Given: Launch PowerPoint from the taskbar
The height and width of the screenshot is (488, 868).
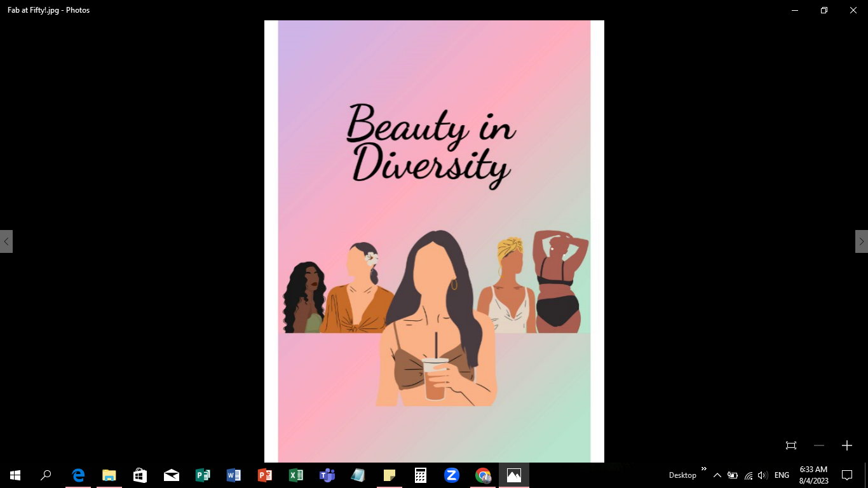Looking at the screenshot, I should coord(265,475).
